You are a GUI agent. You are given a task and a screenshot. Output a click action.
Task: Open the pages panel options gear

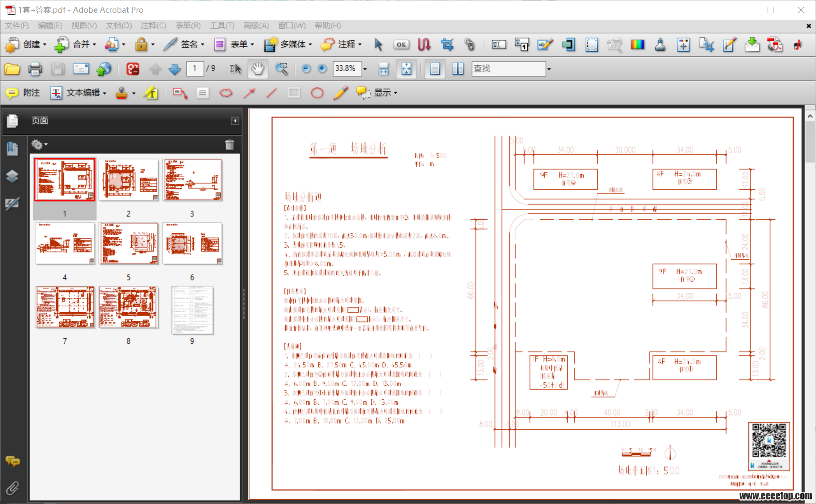coord(39,145)
